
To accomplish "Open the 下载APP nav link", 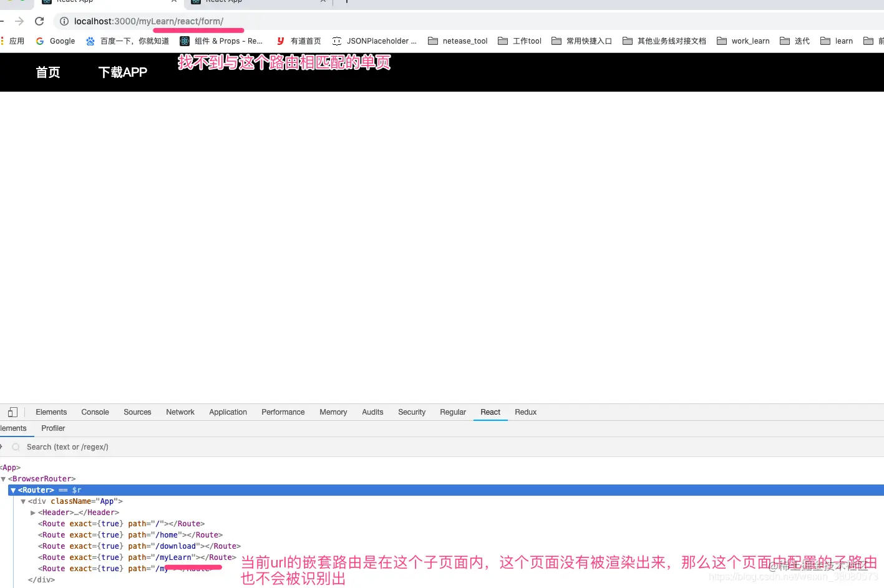I will coord(123,72).
